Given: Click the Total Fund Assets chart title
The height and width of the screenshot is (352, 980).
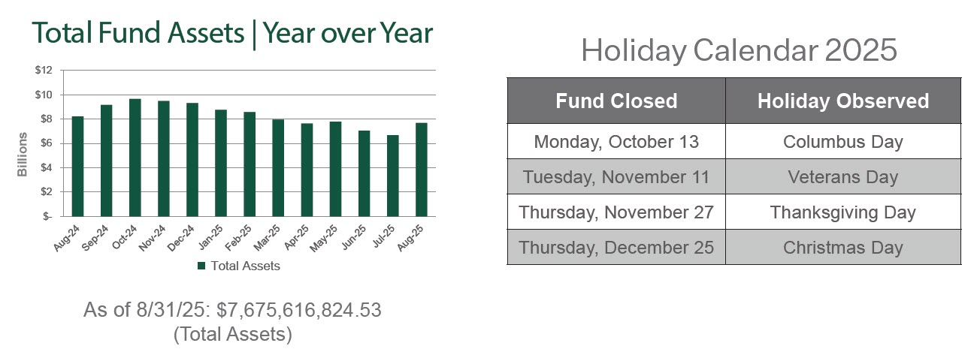Looking at the screenshot, I should 233,34.
